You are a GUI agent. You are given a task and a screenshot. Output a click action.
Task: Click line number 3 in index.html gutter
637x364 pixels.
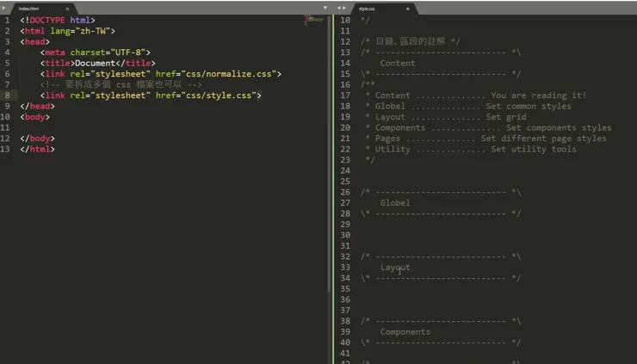6,41
